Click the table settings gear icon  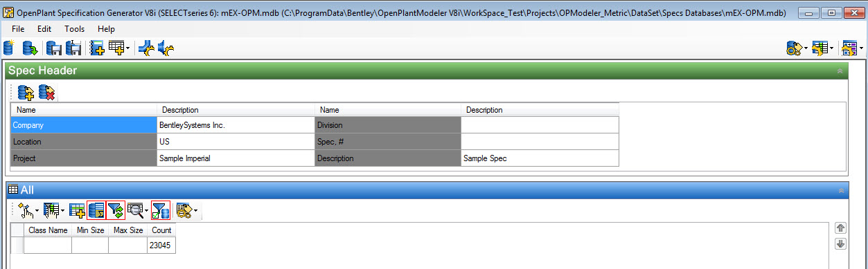pyautogui.click(x=820, y=48)
